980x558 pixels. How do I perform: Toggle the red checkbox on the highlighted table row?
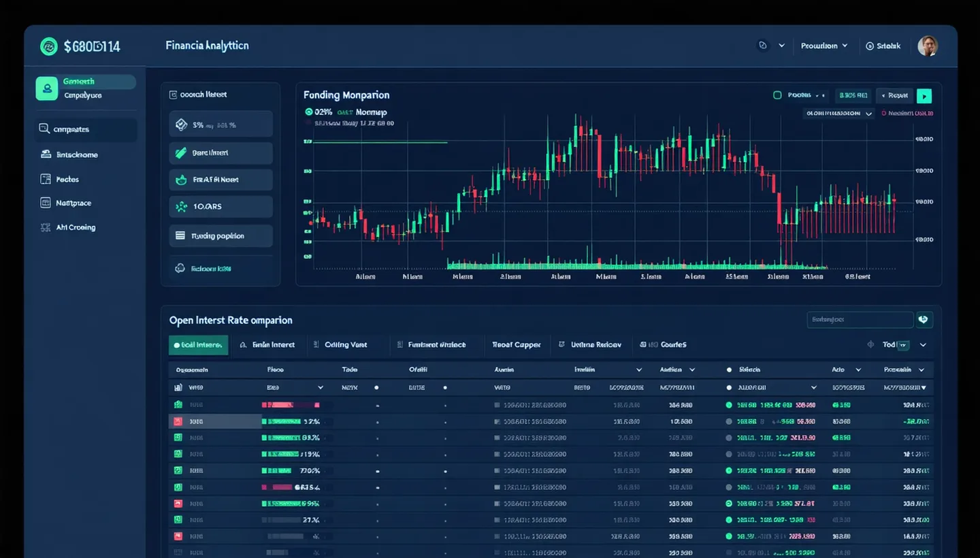point(178,421)
